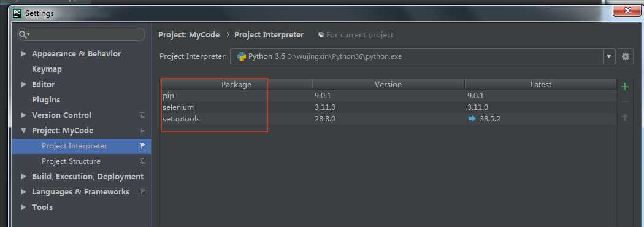Screen dimensions: 644x227
Task: Click the copy icon beside Version Control
Action: coord(142,115)
